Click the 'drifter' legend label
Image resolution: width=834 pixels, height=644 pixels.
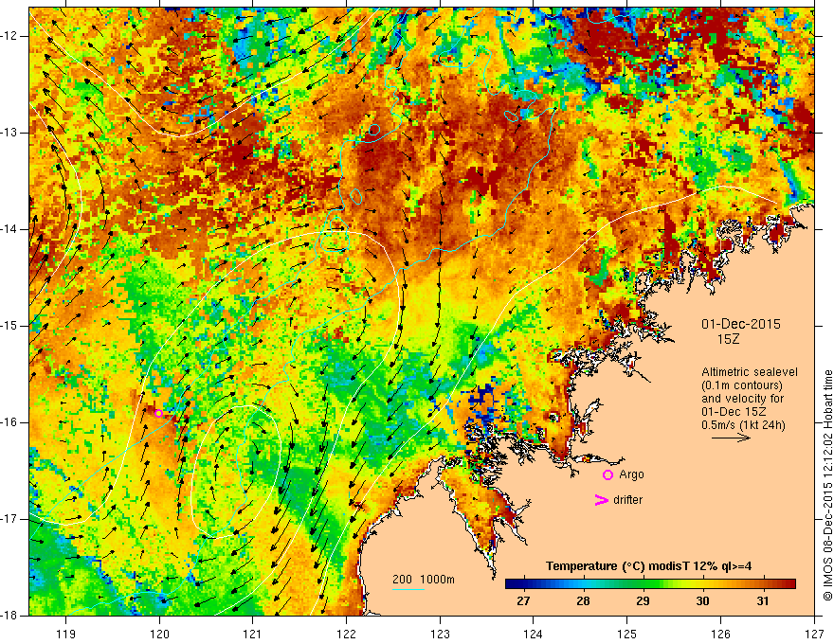[627, 500]
